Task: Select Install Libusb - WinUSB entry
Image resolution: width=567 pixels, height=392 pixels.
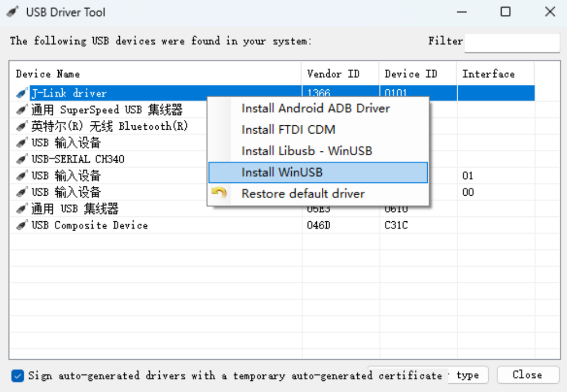Action: tap(306, 151)
